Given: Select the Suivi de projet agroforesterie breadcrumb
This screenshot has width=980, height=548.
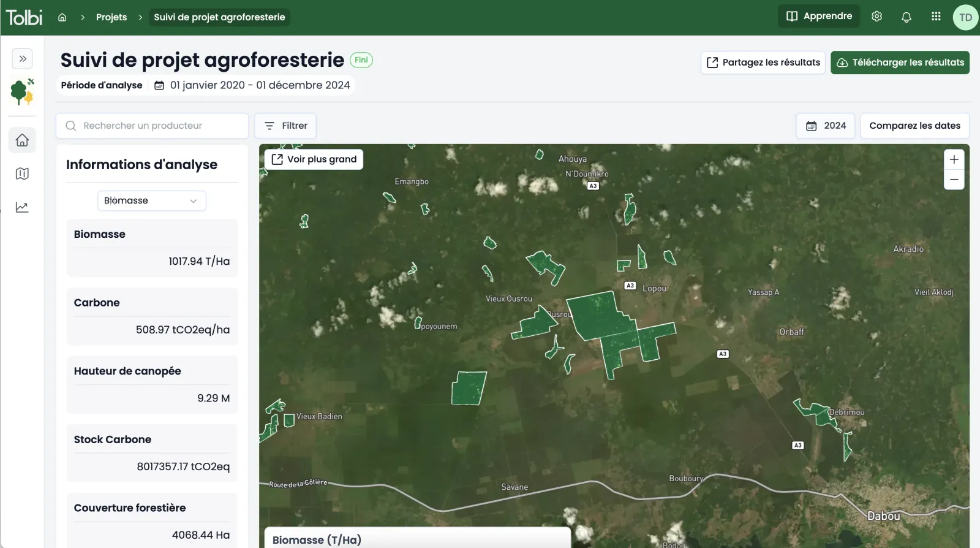Looking at the screenshot, I should 219,17.
